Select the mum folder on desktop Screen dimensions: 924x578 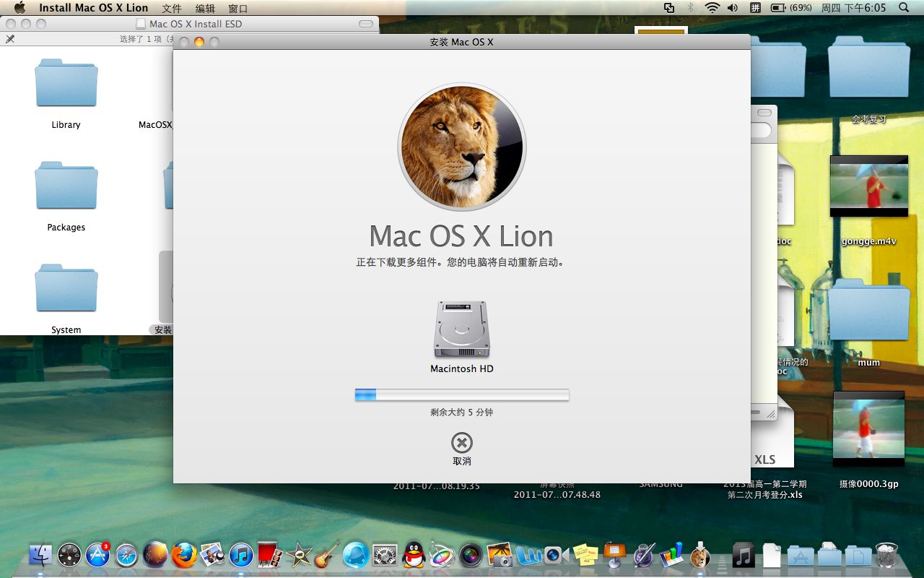[868, 310]
